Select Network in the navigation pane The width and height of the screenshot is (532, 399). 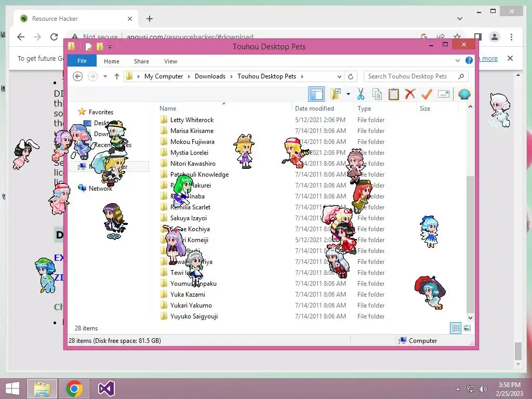(x=100, y=188)
